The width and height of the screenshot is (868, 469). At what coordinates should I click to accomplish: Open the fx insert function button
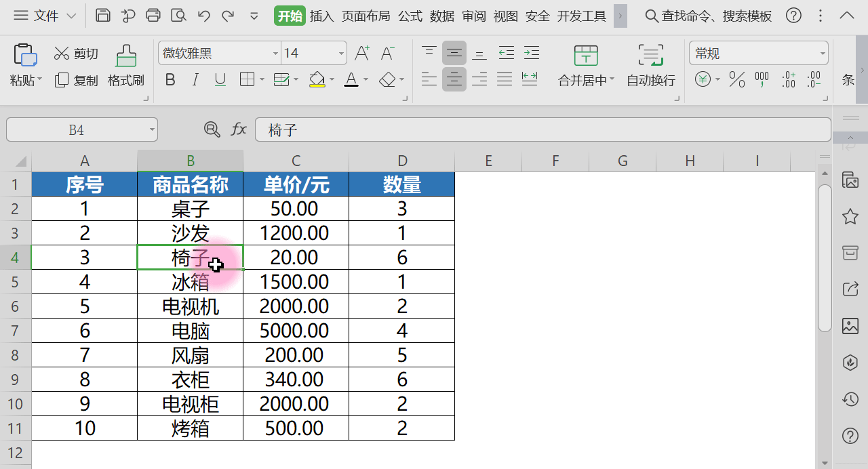[238, 129]
